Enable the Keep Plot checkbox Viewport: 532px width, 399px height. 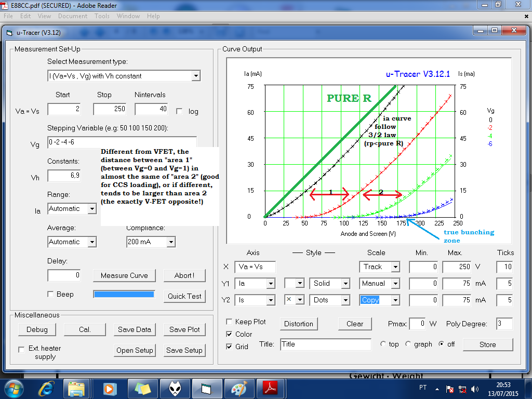(x=229, y=322)
